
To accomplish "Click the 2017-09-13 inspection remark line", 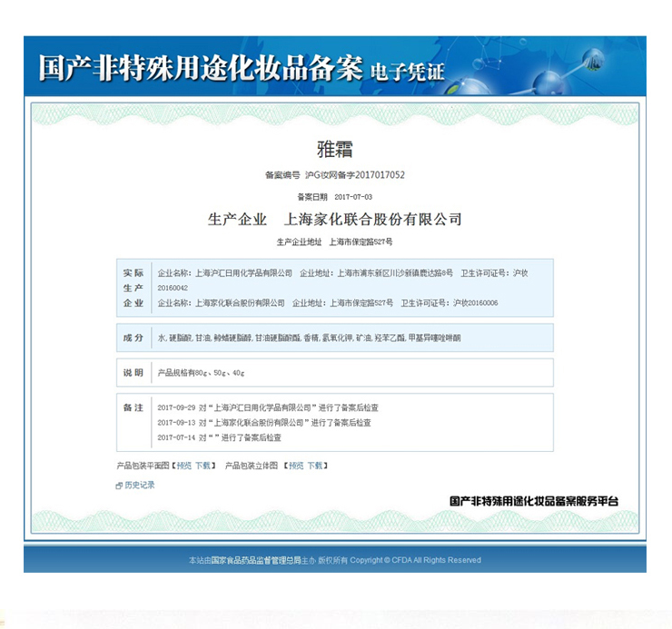I will pyautogui.click(x=264, y=422).
